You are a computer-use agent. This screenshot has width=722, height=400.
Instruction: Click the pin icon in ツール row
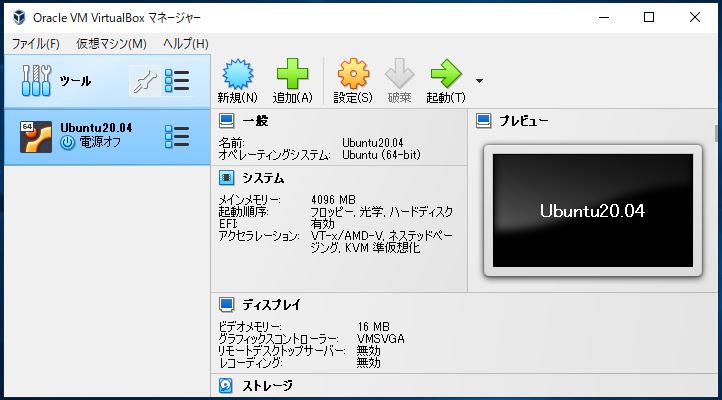pyautogui.click(x=144, y=81)
